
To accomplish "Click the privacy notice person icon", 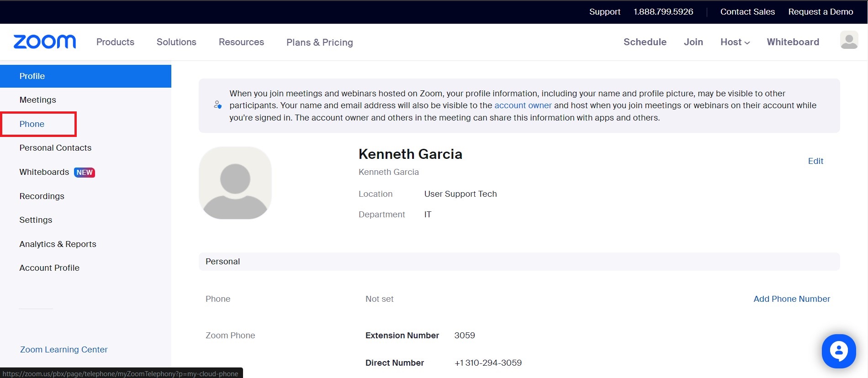I will pyautogui.click(x=218, y=105).
